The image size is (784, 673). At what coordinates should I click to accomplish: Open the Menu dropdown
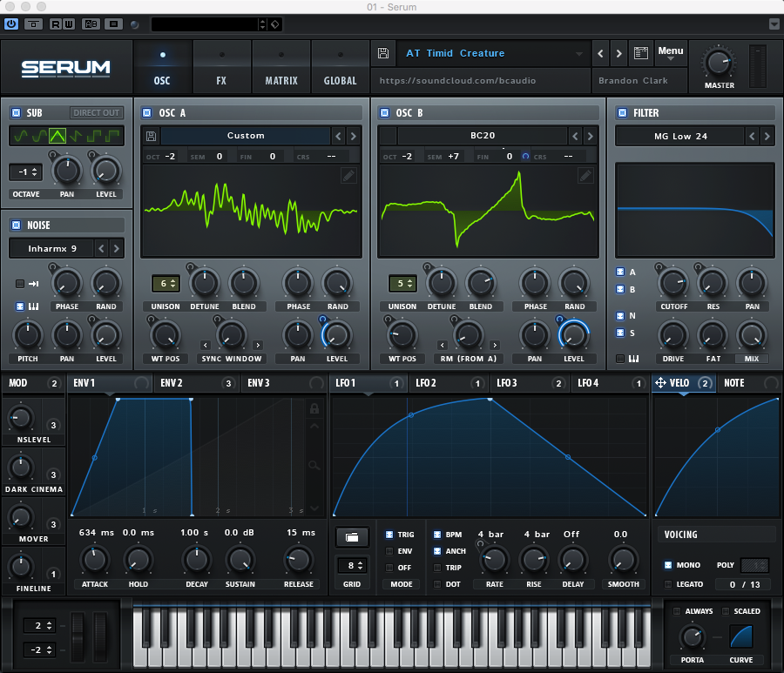point(671,53)
